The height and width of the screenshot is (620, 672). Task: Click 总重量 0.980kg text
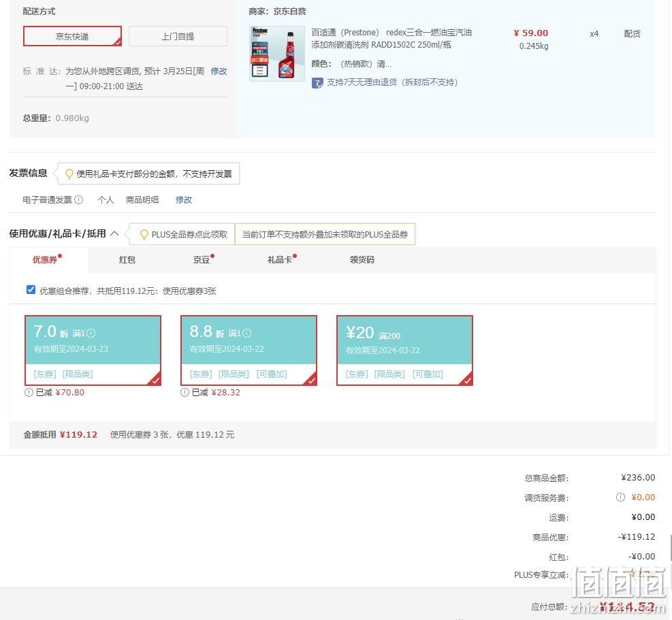pyautogui.click(x=56, y=118)
